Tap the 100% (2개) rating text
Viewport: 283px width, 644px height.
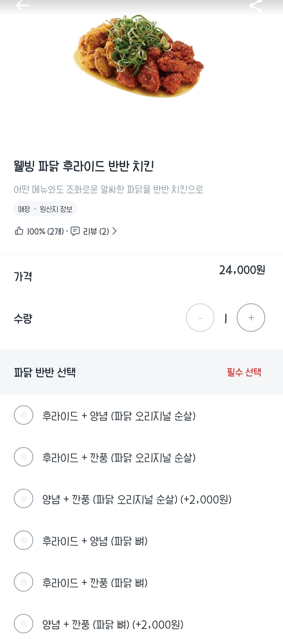(x=45, y=231)
